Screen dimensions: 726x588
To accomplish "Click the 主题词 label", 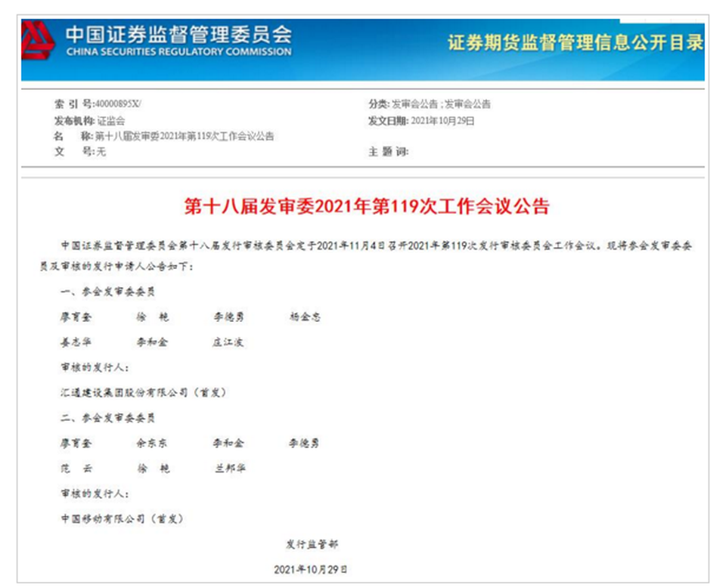I will [x=387, y=152].
